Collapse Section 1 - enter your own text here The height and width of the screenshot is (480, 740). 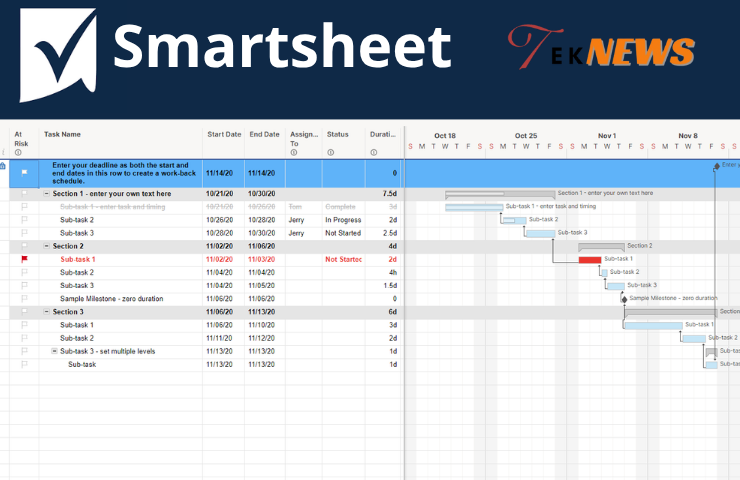46,194
